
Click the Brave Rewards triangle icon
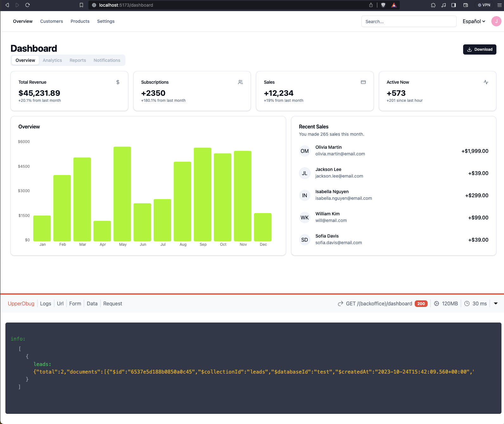tap(394, 5)
